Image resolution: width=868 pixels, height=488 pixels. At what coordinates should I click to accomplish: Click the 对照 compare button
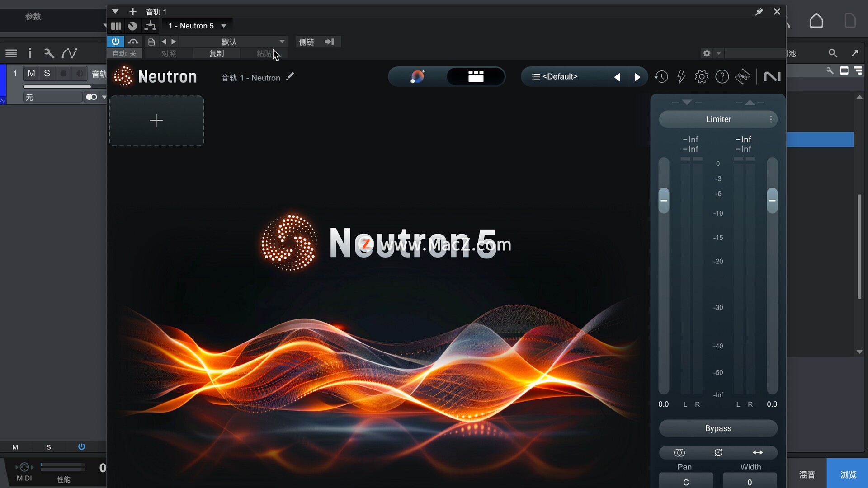coord(168,53)
